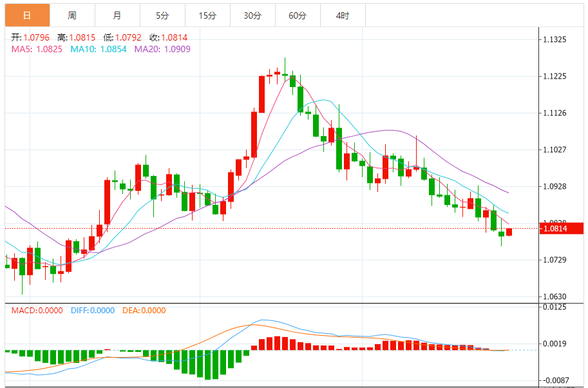Click the 1.1126 price axis label
This screenshot has width=588, height=388.
point(555,113)
